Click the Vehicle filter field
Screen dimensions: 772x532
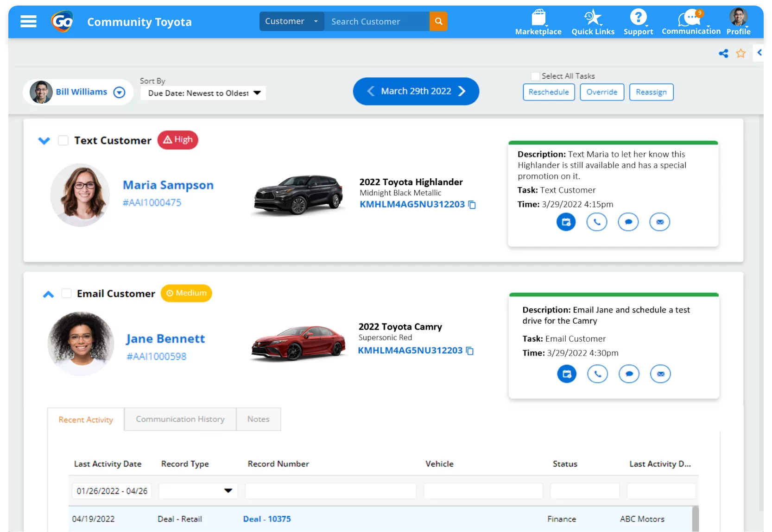click(483, 491)
